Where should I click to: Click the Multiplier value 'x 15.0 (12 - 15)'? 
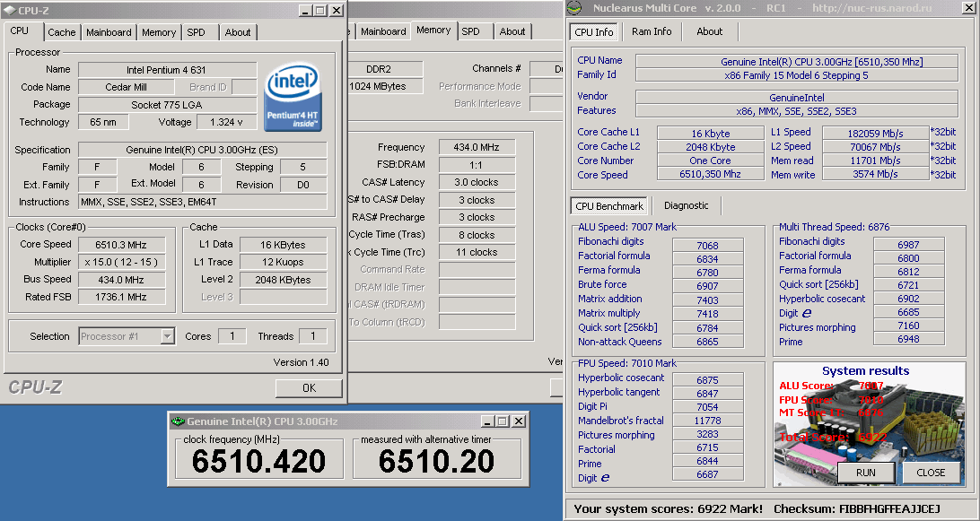point(121,263)
